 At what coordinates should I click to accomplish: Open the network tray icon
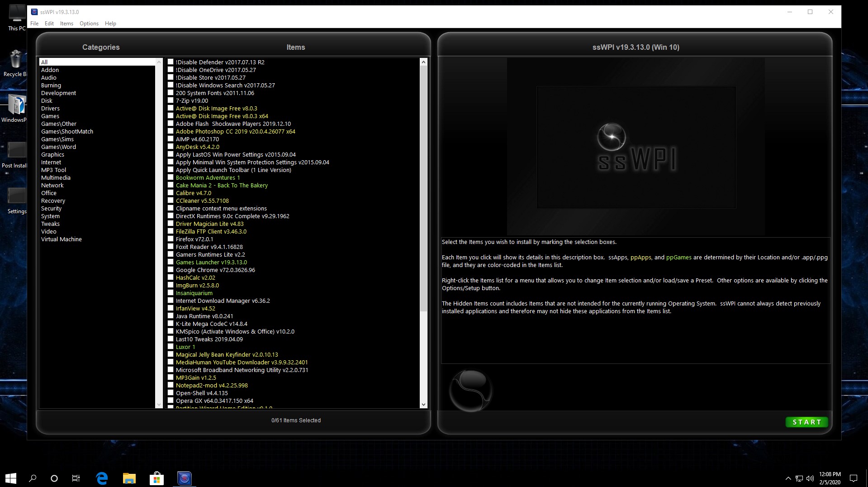point(799,478)
